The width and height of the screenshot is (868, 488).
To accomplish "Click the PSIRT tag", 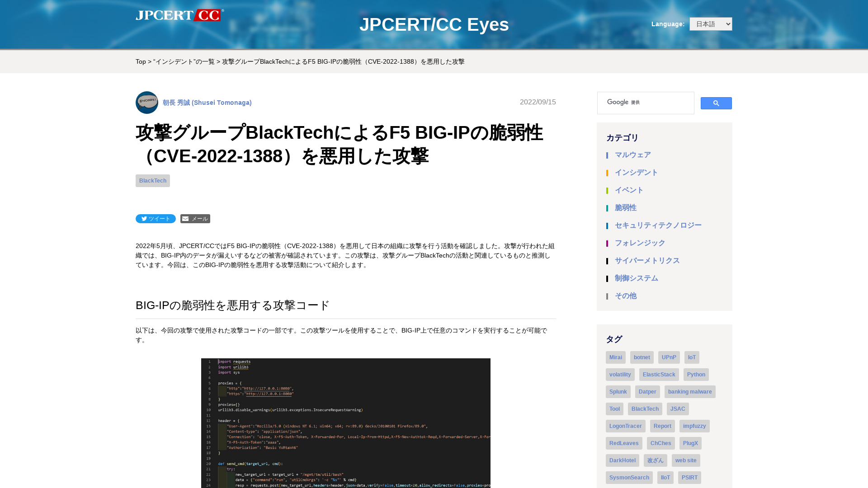I will [689, 477].
